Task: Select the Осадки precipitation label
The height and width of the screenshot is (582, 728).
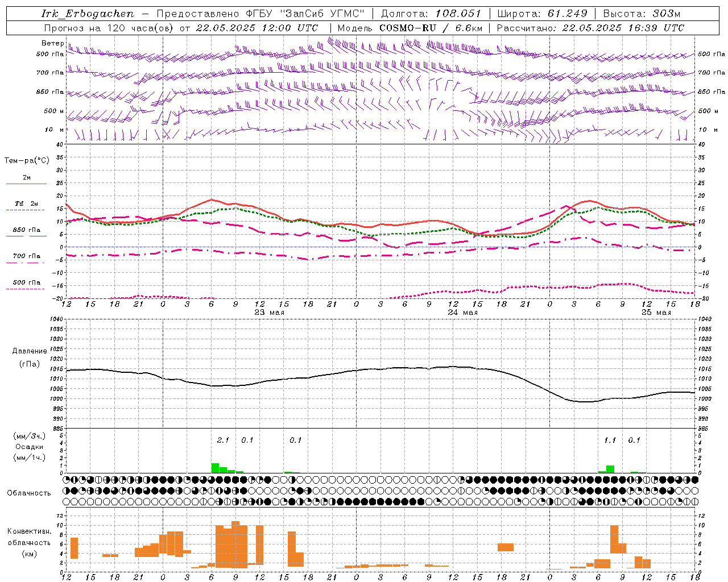Action: (x=30, y=447)
